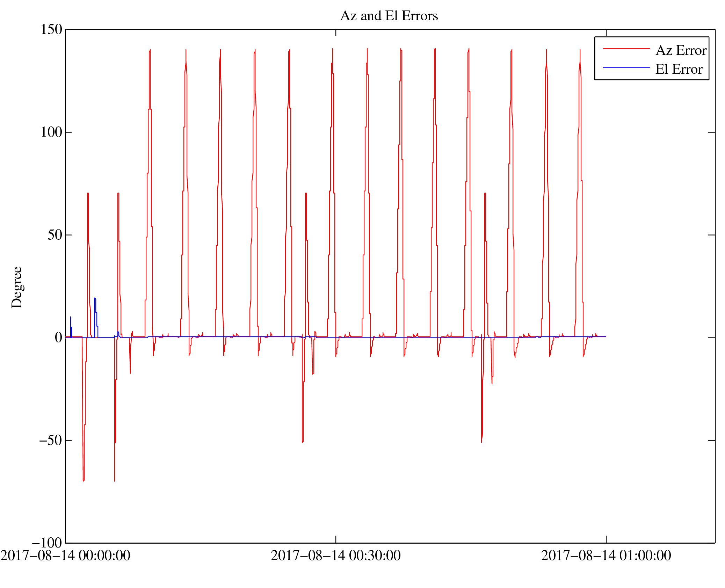Click y-axis tick label 50

(x=55, y=235)
